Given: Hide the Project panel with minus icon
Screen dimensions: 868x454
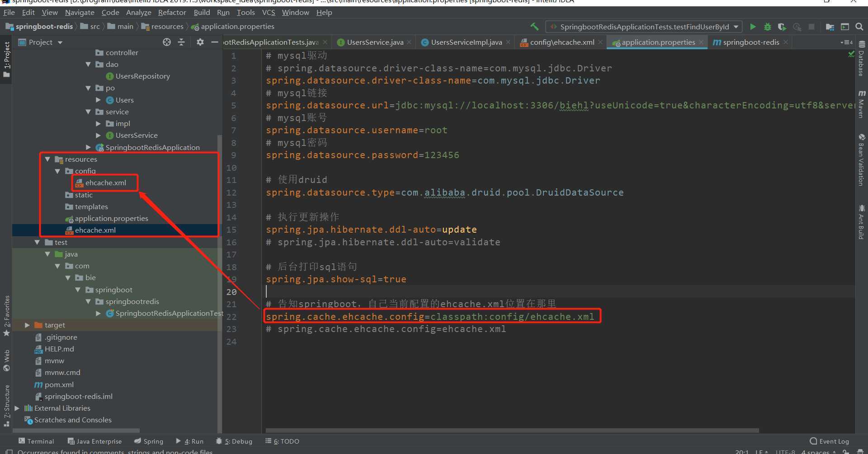Looking at the screenshot, I should [x=215, y=42].
